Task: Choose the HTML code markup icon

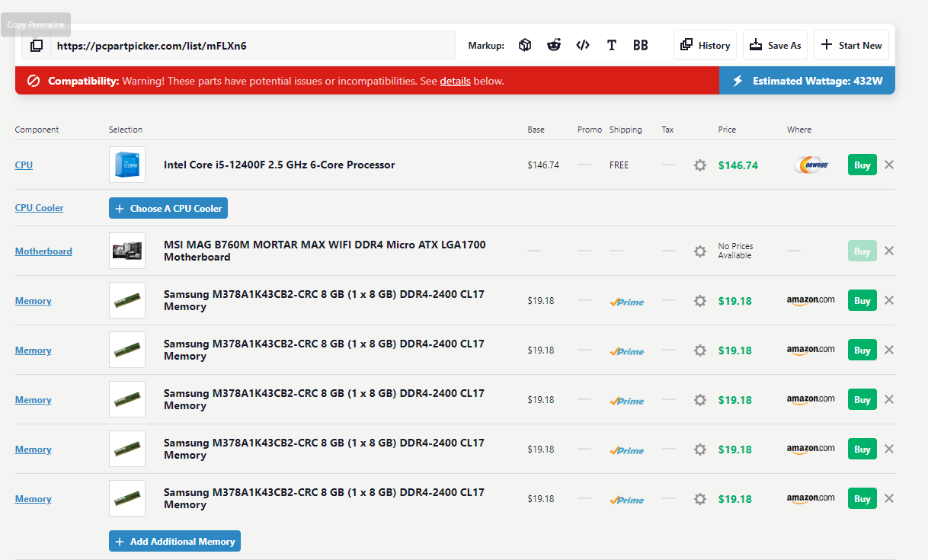Action: [583, 46]
